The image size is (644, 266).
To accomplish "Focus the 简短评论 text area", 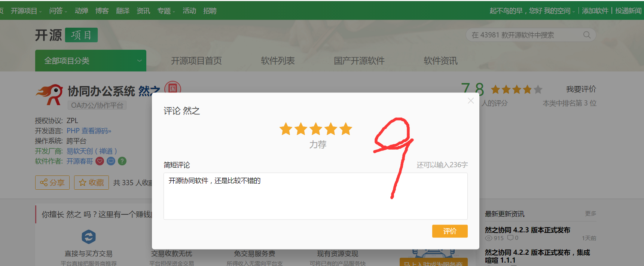I will pyautogui.click(x=315, y=196).
